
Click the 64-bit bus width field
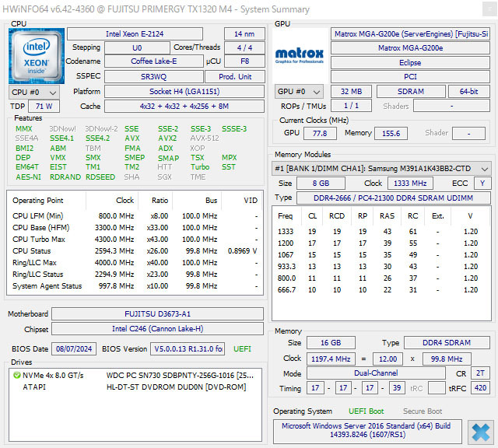click(468, 92)
